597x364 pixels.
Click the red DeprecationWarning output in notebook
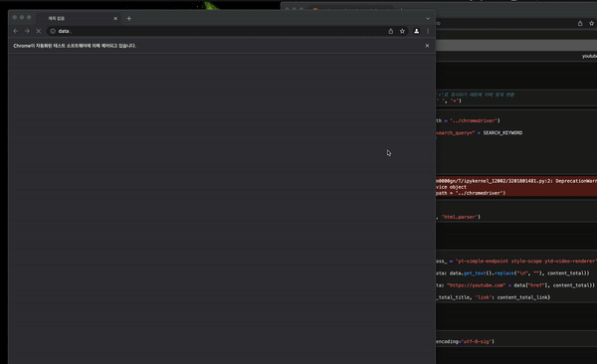[516, 187]
